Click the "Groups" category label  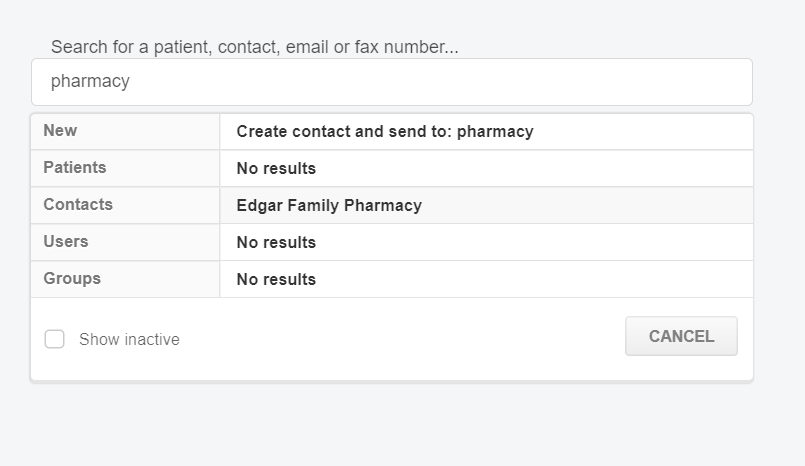coord(72,279)
